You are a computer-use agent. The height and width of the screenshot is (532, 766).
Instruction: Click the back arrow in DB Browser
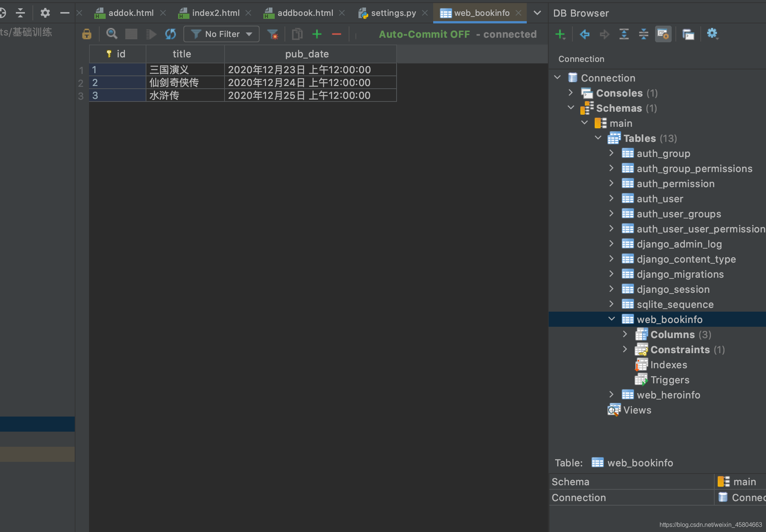584,34
